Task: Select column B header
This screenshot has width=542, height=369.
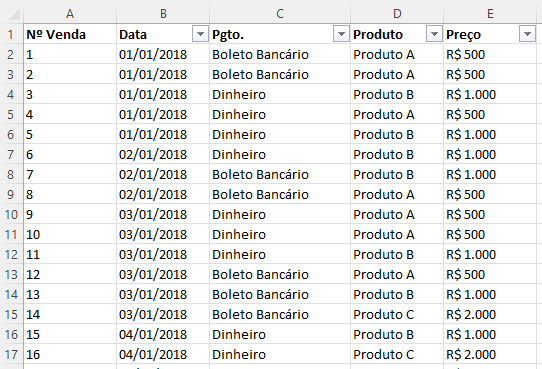Action: click(x=163, y=14)
